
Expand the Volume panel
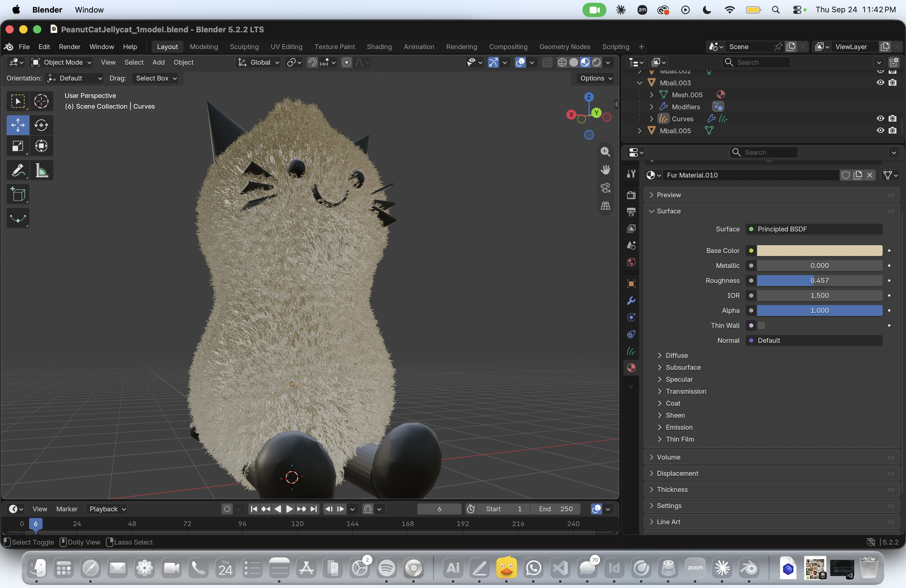668,457
